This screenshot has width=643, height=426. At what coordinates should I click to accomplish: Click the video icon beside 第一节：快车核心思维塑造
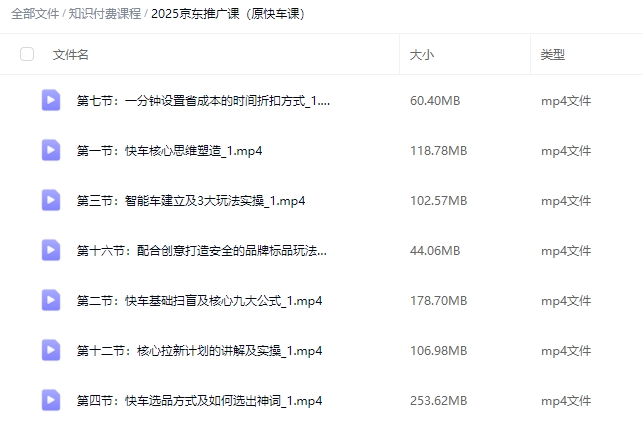click(x=51, y=150)
